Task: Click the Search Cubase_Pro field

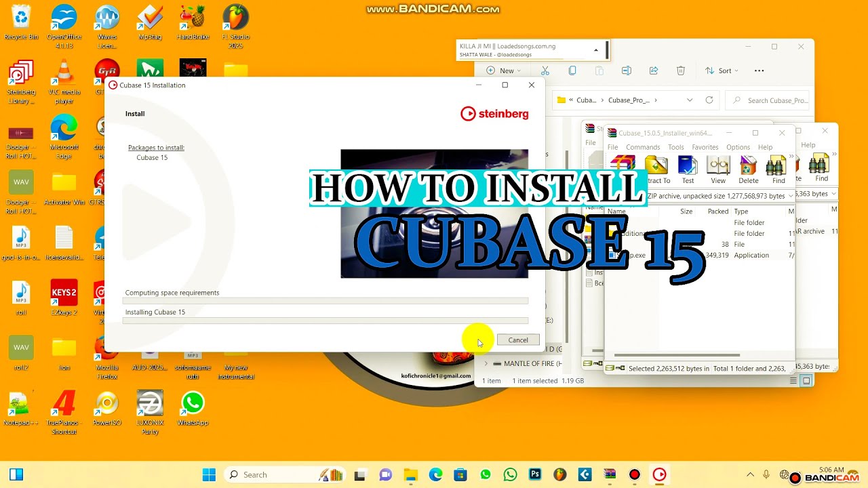Action: (766, 100)
